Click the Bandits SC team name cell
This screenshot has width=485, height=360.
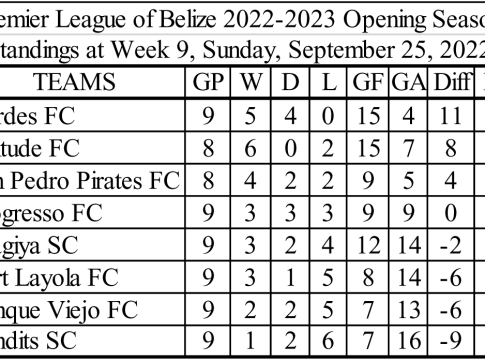coord(92,341)
